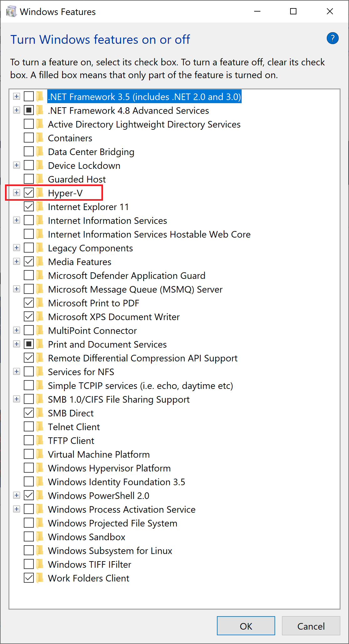Click the folder icon beside Telnet Client
The image size is (349, 644).
pos(40,427)
